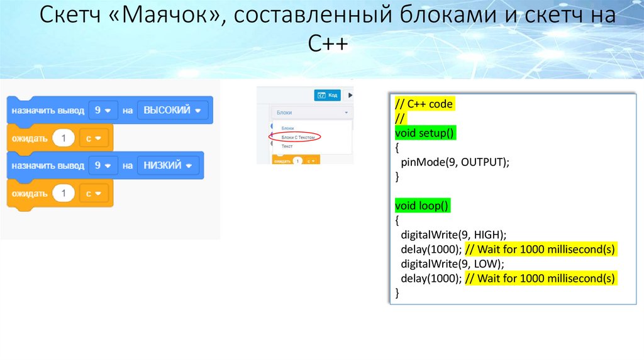Select the second назначить вывод block label
Viewport: 644px width, 361px height.
pos(48,165)
